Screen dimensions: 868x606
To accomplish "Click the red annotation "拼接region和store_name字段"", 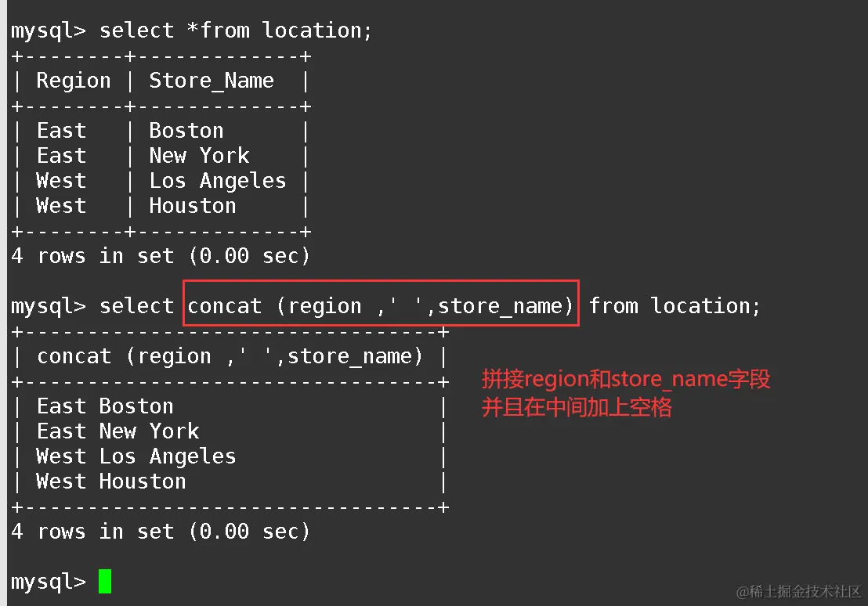I will 626,380.
